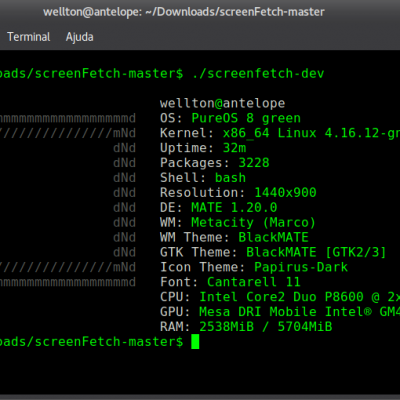This screenshot has height=400, width=400.
Task: Click the wellton@antelope hostname line
Action: [x=222, y=103]
